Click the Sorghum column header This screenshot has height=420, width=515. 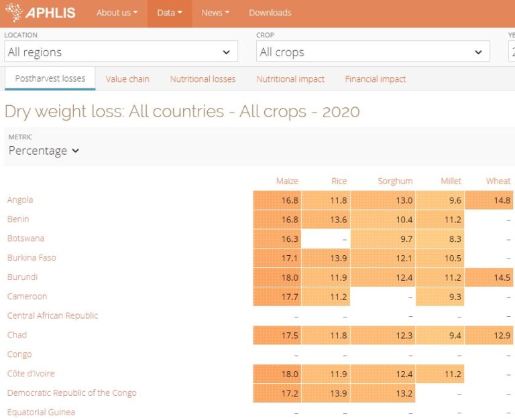[x=395, y=181]
